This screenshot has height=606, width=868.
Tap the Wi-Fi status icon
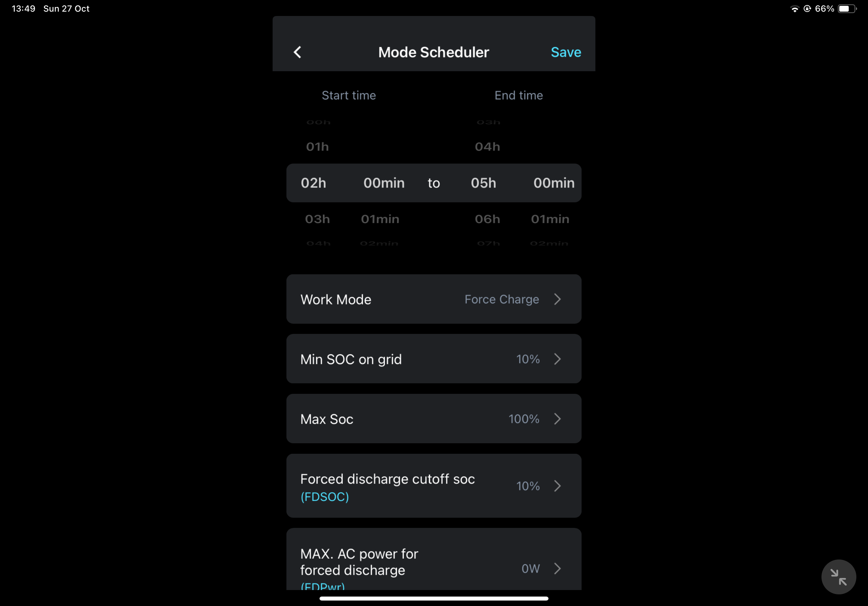(x=794, y=9)
